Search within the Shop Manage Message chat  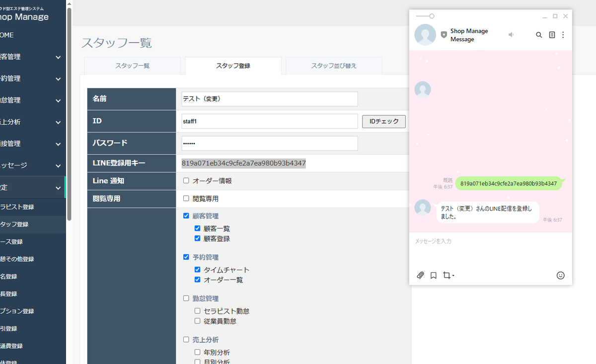point(539,35)
